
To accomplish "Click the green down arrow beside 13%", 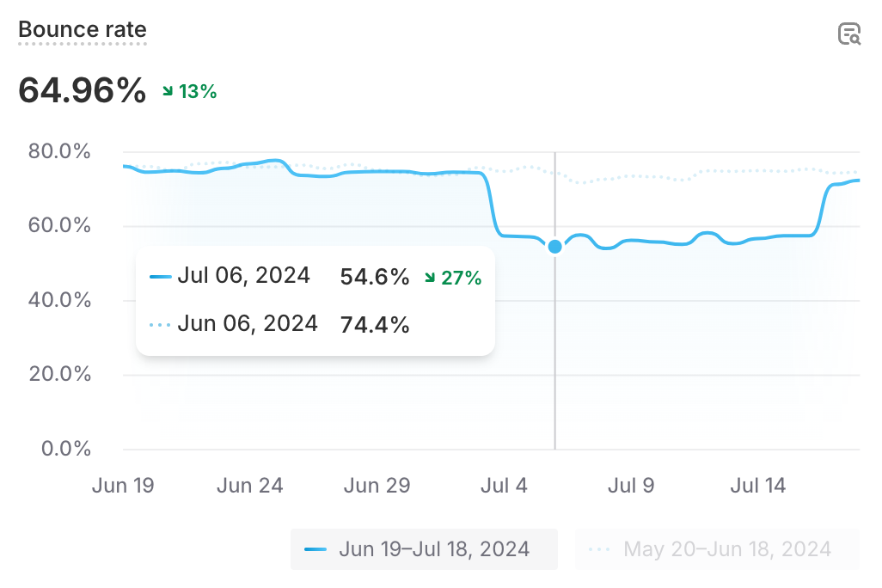I will (x=168, y=90).
